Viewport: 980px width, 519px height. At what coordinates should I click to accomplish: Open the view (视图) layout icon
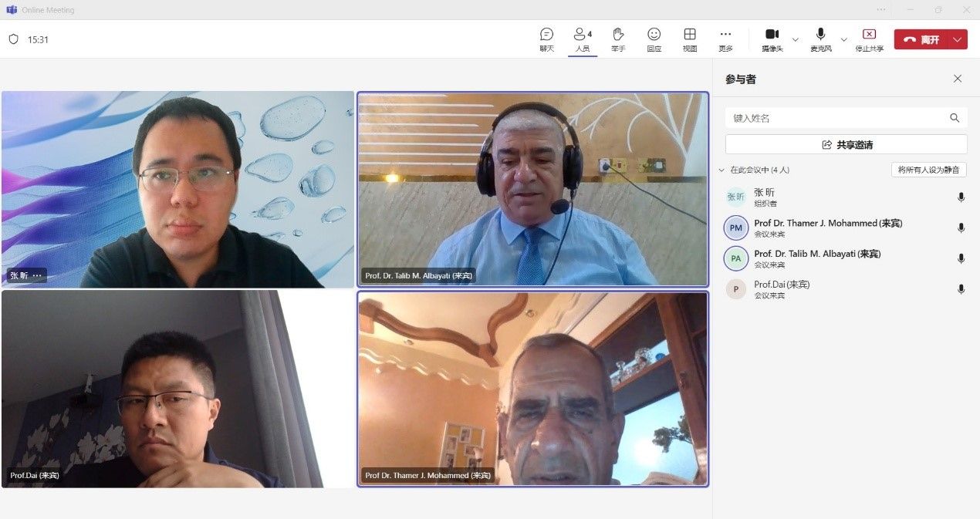tap(690, 35)
